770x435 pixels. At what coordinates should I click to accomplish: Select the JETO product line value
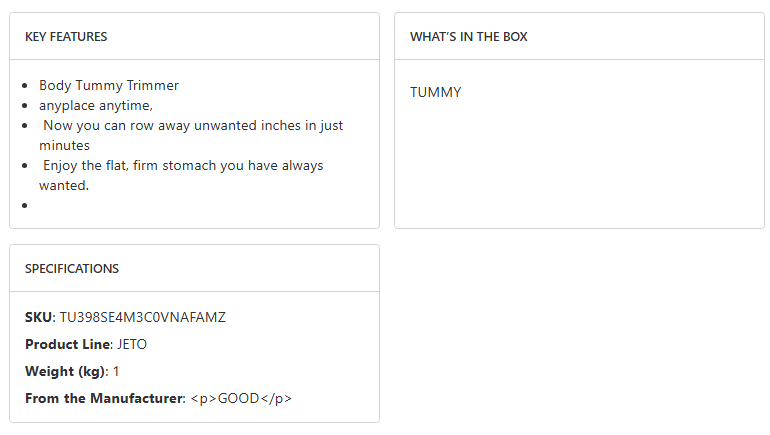132,345
